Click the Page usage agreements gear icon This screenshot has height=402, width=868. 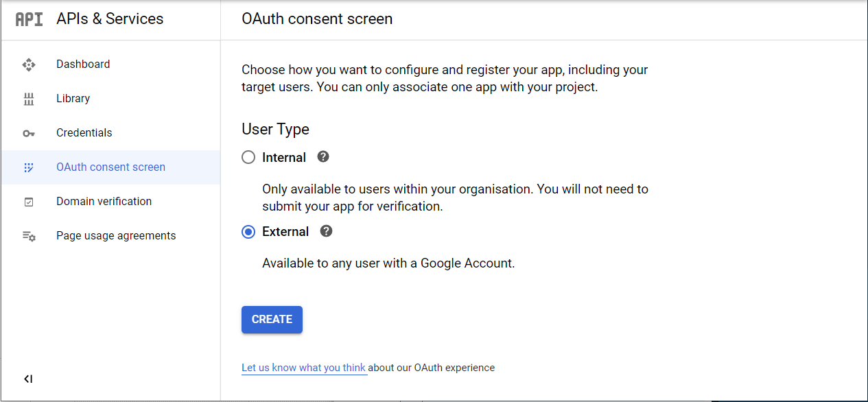[x=29, y=236]
